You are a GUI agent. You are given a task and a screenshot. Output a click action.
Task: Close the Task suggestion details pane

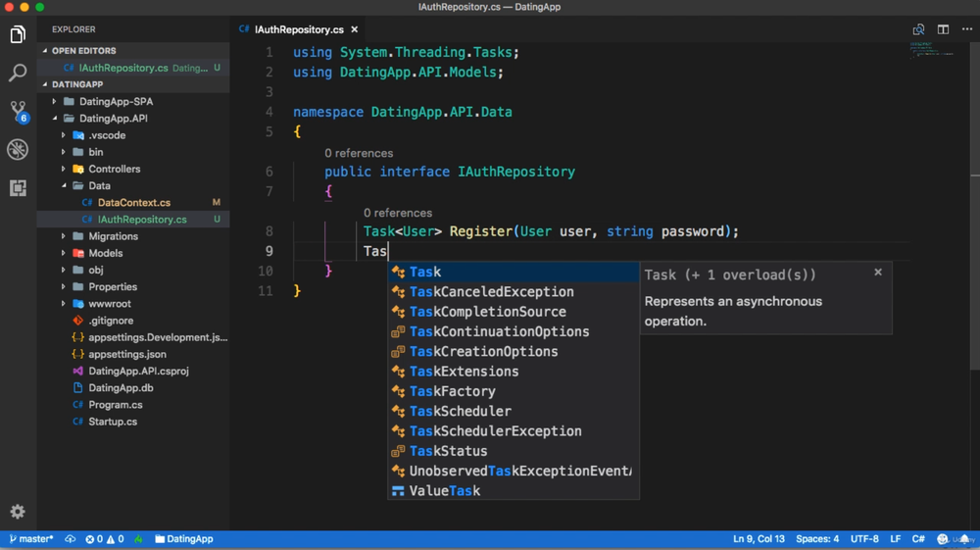877,272
